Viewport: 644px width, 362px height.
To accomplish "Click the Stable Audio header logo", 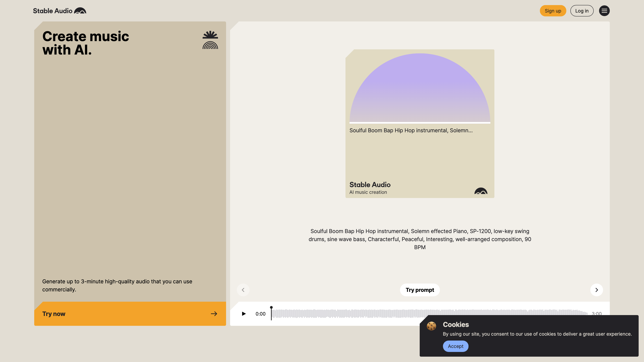I will pyautogui.click(x=59, y=11).
